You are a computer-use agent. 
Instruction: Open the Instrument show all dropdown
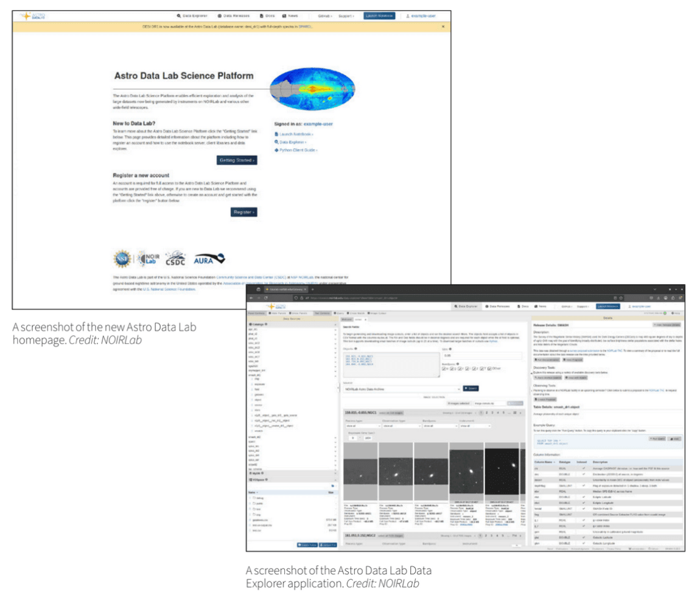click(x=475, y=426)
